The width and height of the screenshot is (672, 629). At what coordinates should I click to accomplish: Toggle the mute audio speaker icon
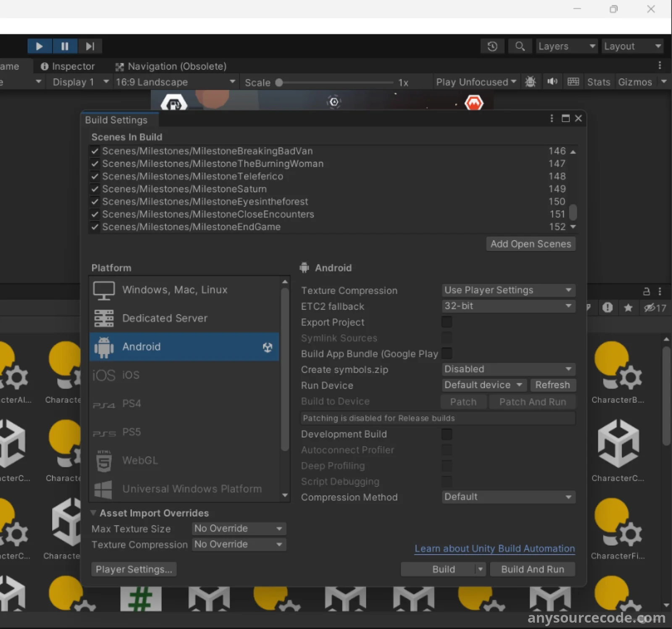click(552, 82)
